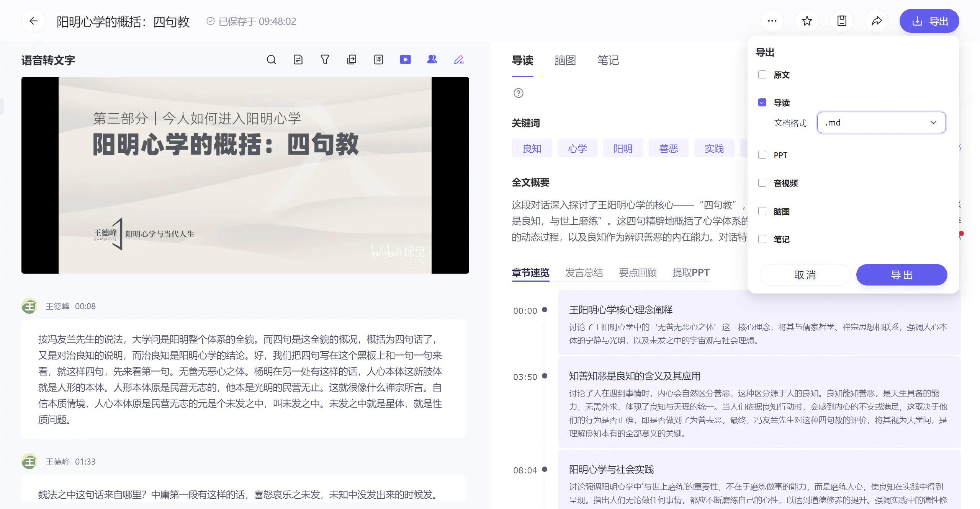The height and width of the screenshot is (509, 980).
Task: Enable the PPT export checkbox
Action: (762, 155)
